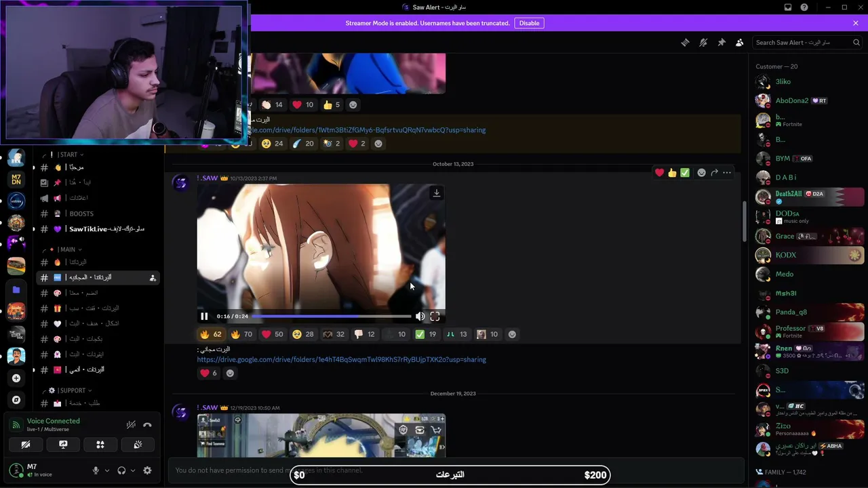Download the video attachment

(x=437, y=193)
